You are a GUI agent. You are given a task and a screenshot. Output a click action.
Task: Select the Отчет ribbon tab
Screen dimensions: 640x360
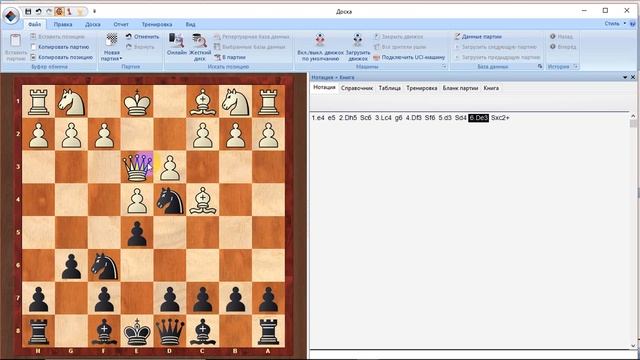121,24
